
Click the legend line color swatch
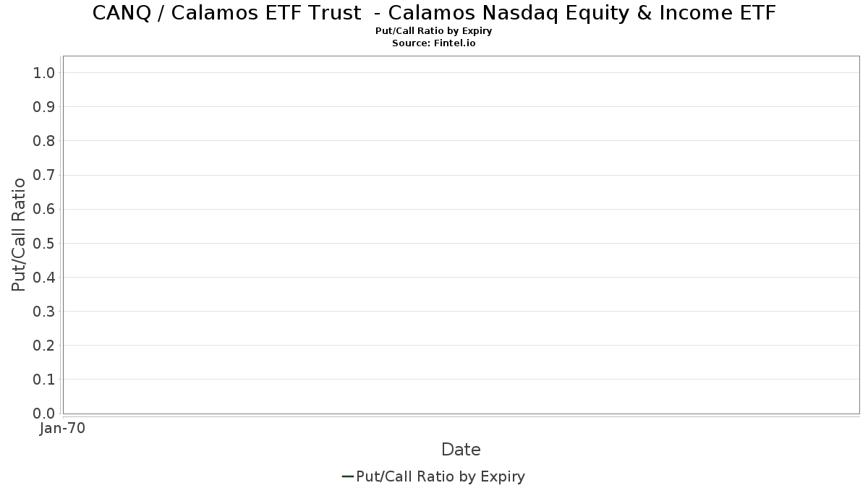(347, 476)
